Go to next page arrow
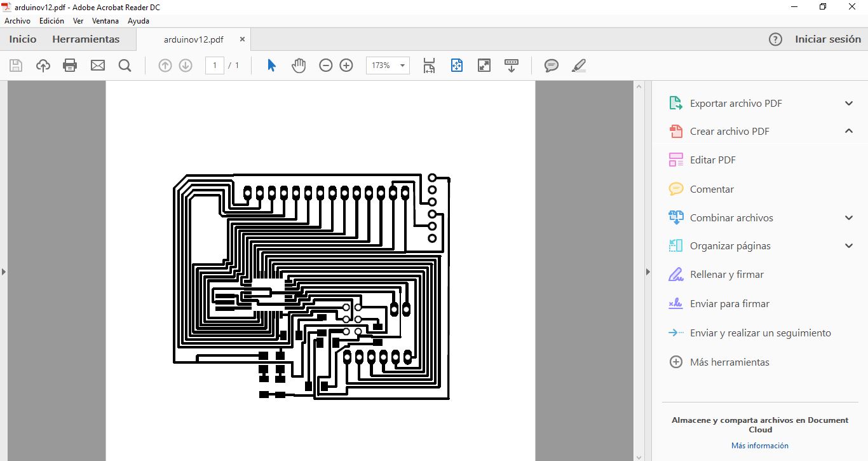The height and width of the screenshot is (461, 868). 186,65
